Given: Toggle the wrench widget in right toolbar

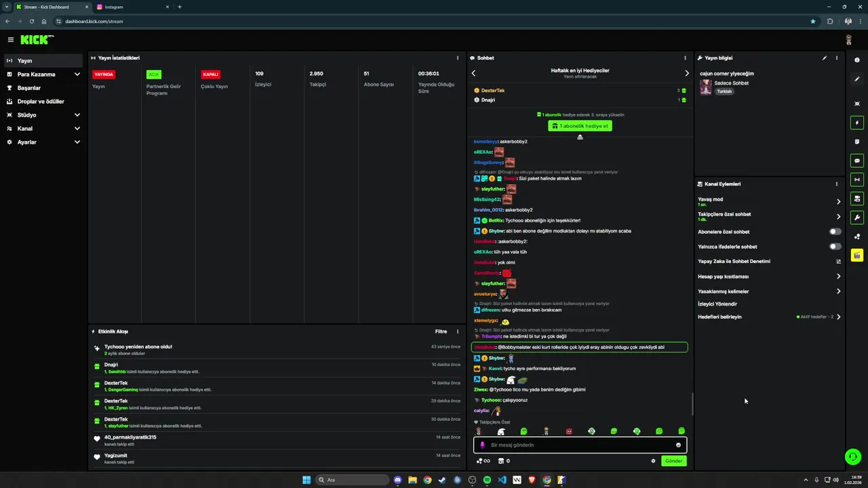Looking at the screenshot, I should 857,218.
